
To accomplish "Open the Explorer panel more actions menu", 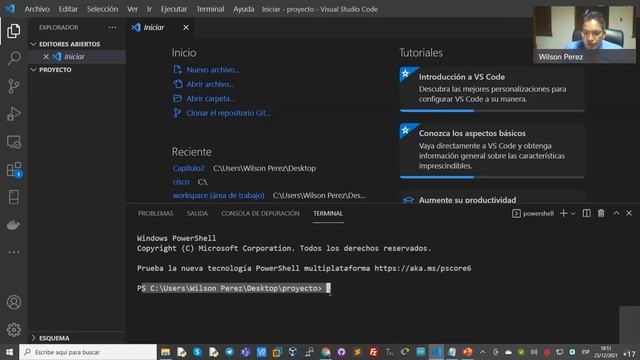I will [x=112, y=27].
